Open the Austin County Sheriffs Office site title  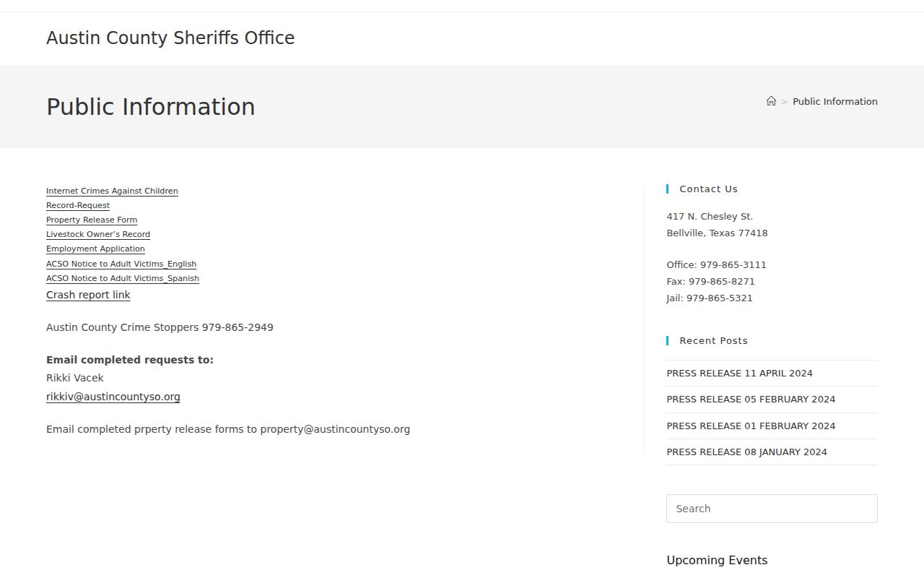point(170,38)
